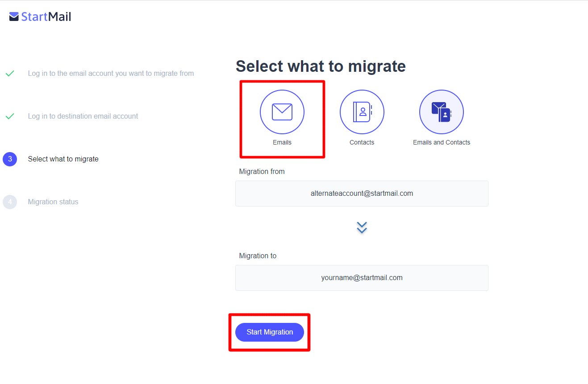Image resolution: width=588 pixels, height=384 pixels.
Task: Go to 'Log in to the email account' step
Action: tap(111, 74)
